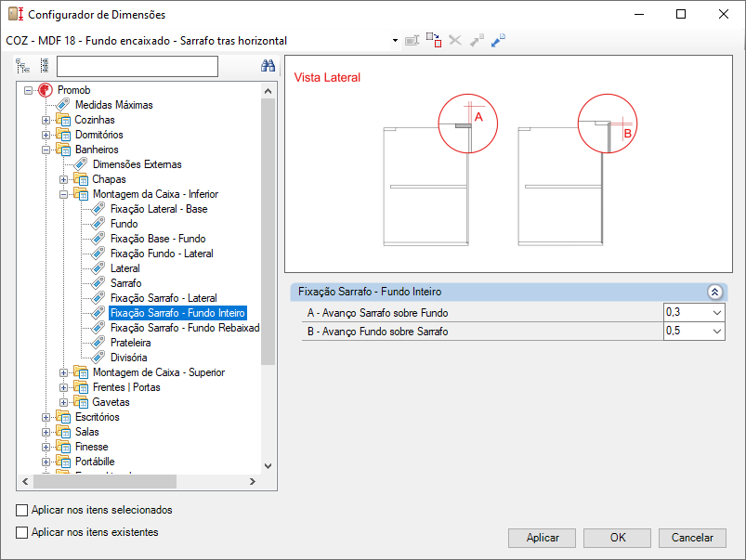Click the Salas folder icon
This screenshot has width=746, height=560.
[x=63, y=432]
